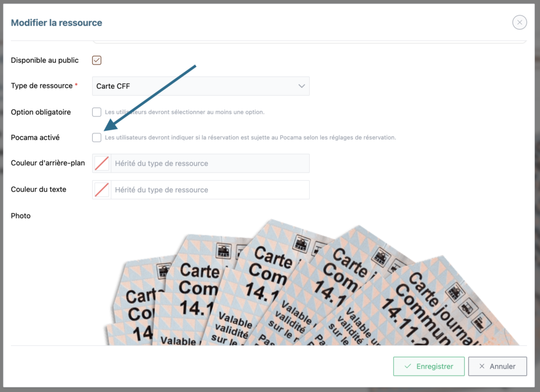
Task: Focus the Couleur du texte input field
Action: coord(210,190)
